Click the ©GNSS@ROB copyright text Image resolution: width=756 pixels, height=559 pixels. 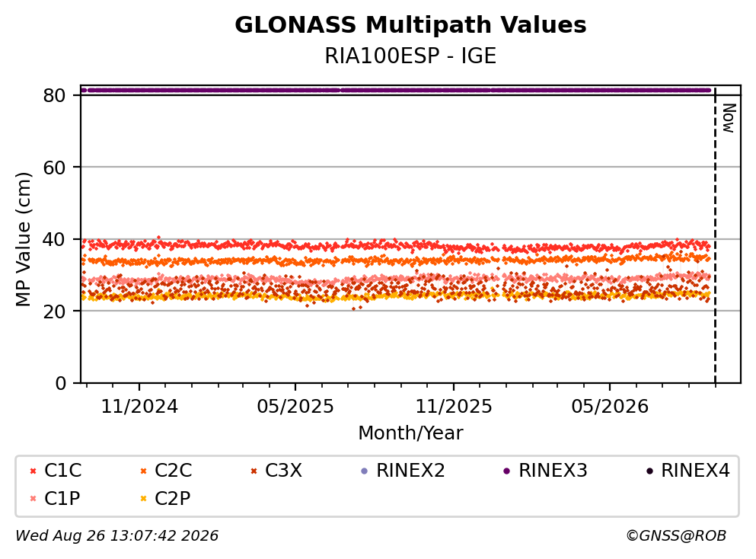pyautogui.click(x=676, y=535)
